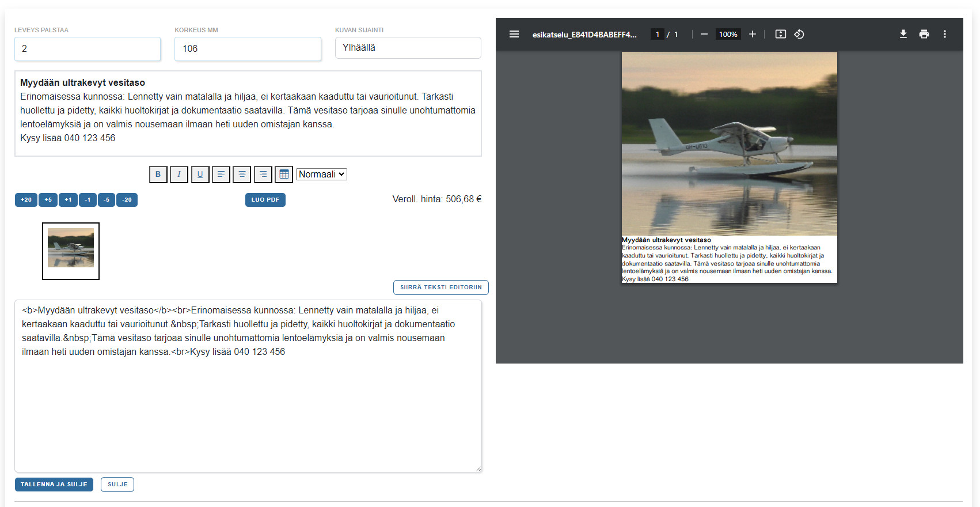Open the Normaali text size dropdown
Image resolution: width=980 pixels, height=507 pixels.
pos(321,174)
